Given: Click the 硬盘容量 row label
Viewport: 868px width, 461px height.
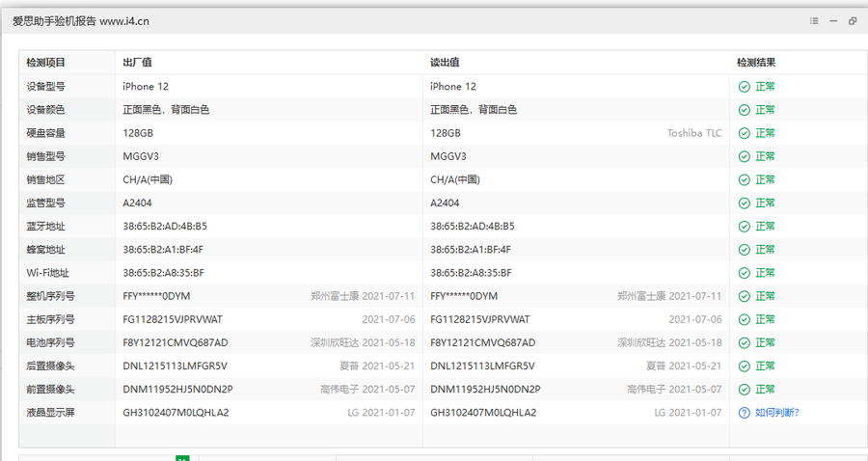Looking at the screenshot, I should tap(45, 133).
